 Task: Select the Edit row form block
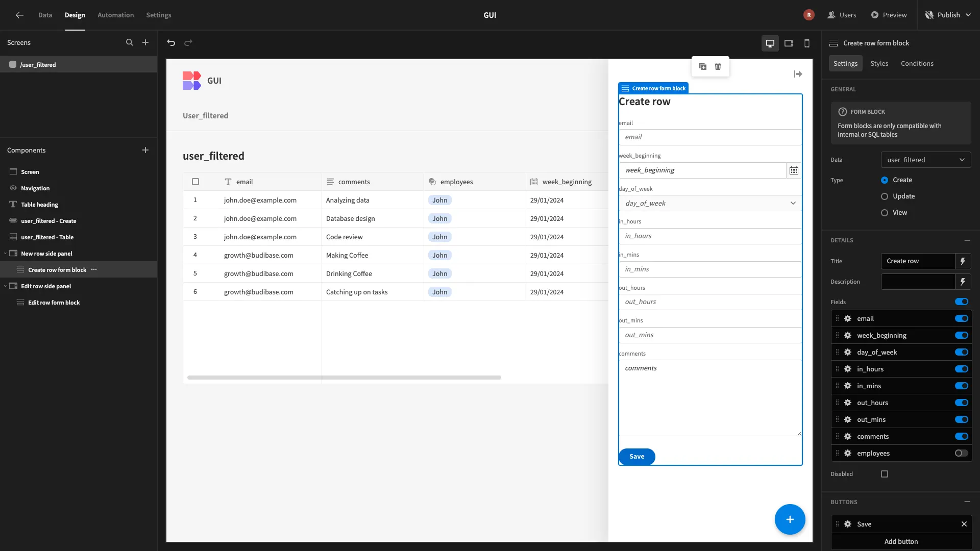79,303
